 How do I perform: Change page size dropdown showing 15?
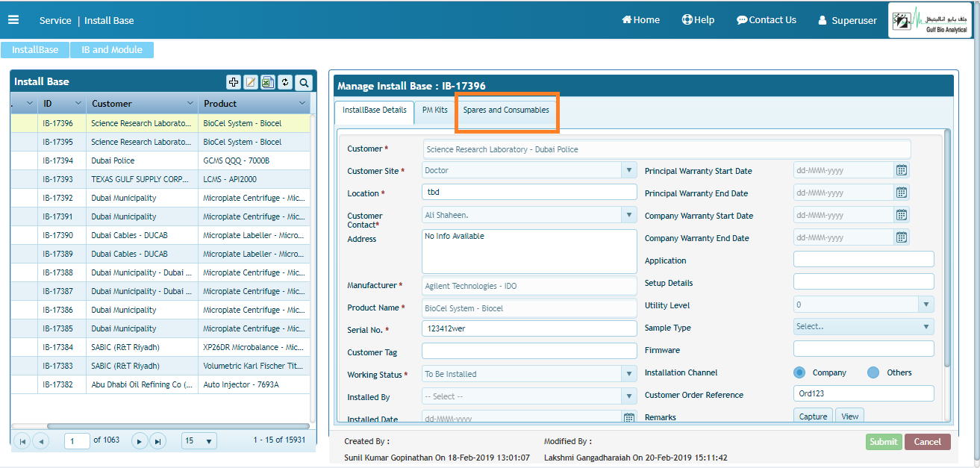[199, 440]
